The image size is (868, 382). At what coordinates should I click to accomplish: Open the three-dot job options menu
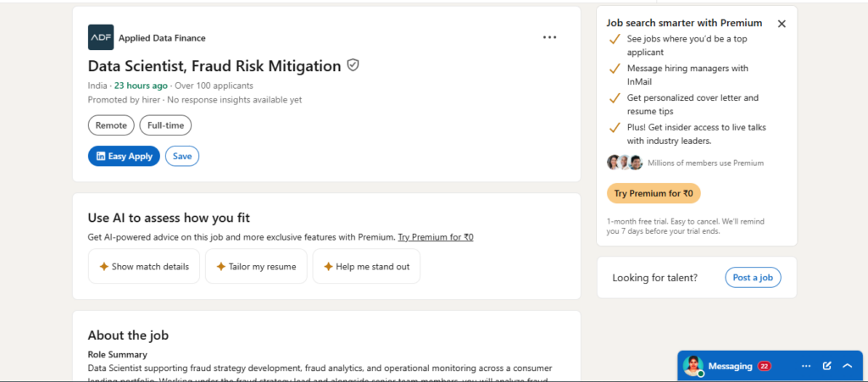tap(549, 37)
